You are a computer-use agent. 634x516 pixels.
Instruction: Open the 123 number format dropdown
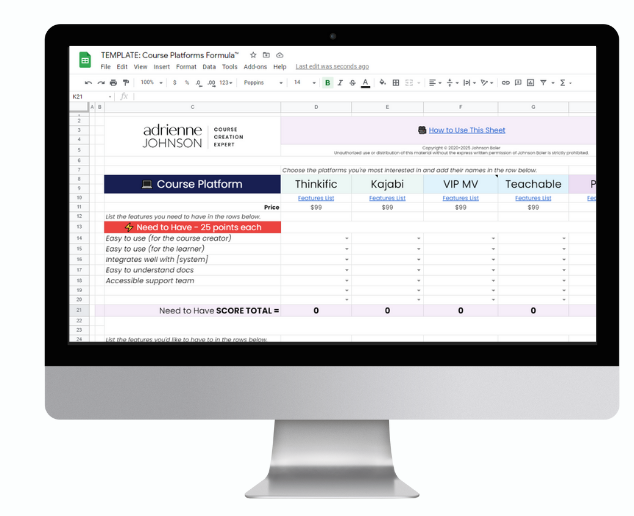coord(226,82)
